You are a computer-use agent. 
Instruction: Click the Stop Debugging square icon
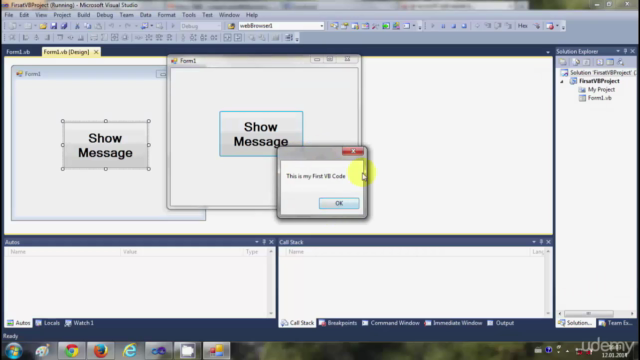(453, 26)
